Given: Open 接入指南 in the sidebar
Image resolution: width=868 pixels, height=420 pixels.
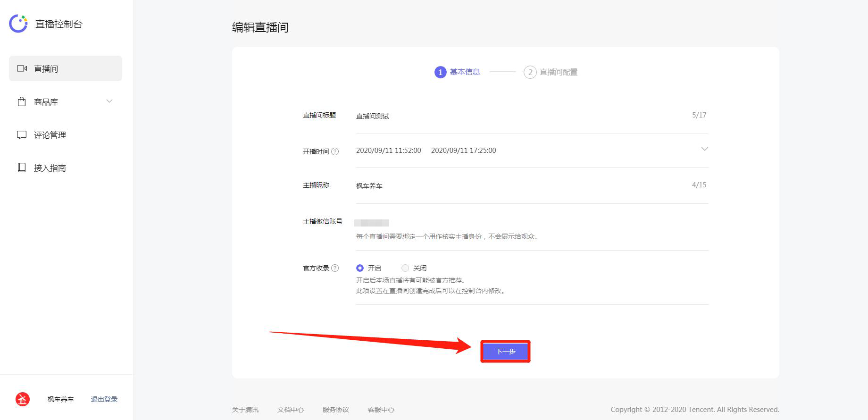Looking at the screenshot, I should click(x=66, y=168).
